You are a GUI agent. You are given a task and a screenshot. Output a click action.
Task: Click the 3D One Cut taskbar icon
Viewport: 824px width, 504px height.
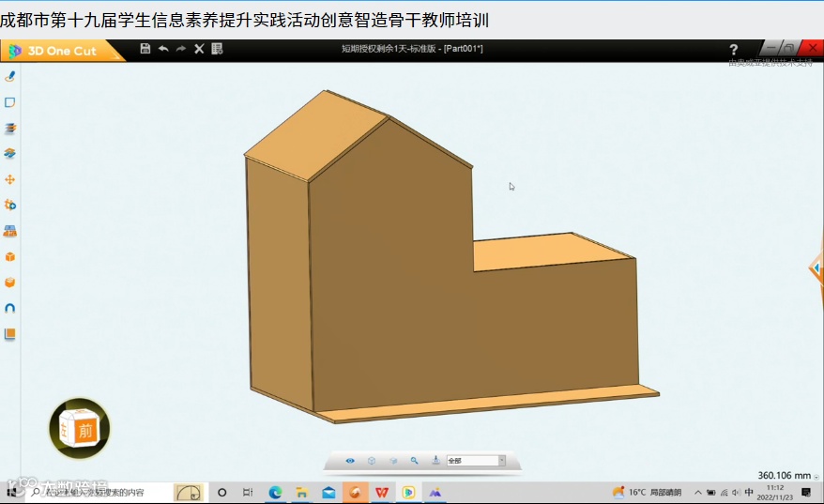click(x=408, y=493)
